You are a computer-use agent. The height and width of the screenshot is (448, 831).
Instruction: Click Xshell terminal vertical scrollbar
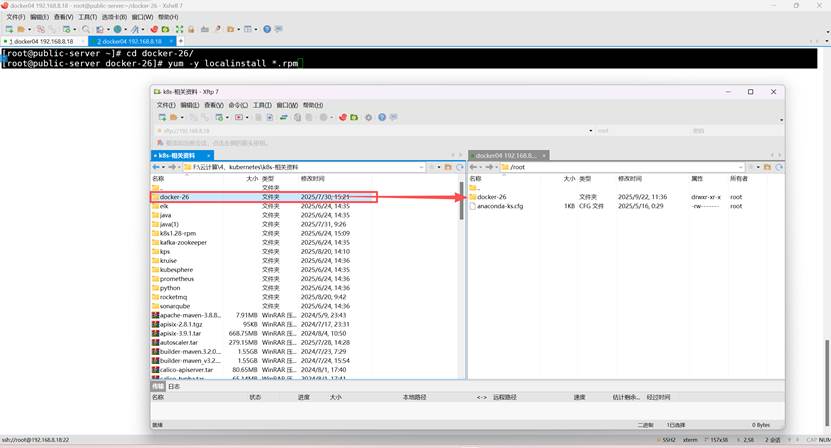827,382
